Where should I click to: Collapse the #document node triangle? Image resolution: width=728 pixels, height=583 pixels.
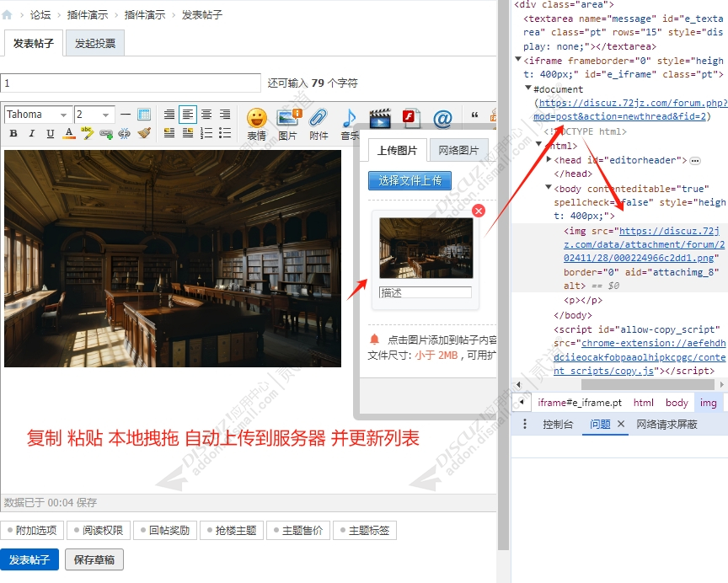(x=528, y=88)
